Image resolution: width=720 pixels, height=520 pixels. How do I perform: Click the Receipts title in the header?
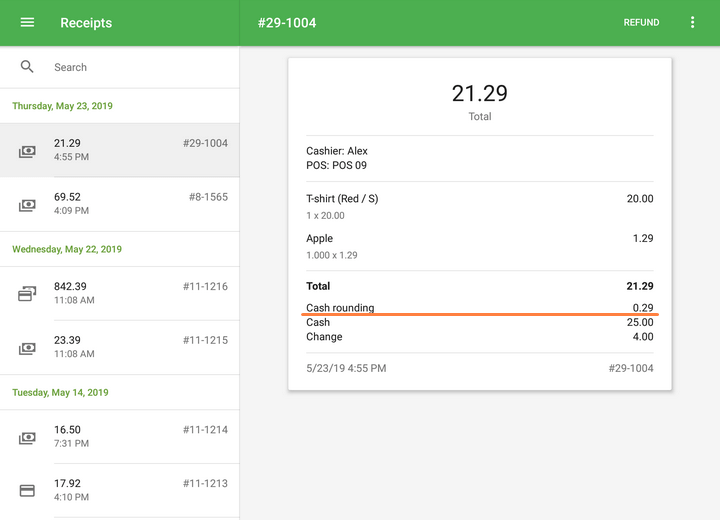click(x=86, y=23)
